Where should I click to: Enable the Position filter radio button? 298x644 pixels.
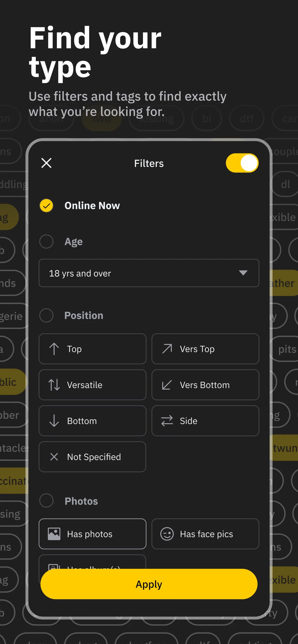click(46, 316)
